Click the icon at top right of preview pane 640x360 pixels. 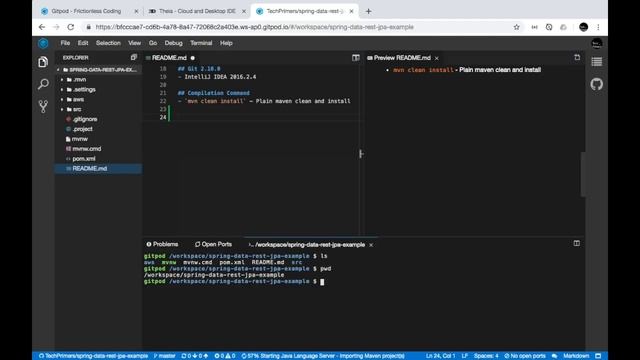(x=577, y=58)
